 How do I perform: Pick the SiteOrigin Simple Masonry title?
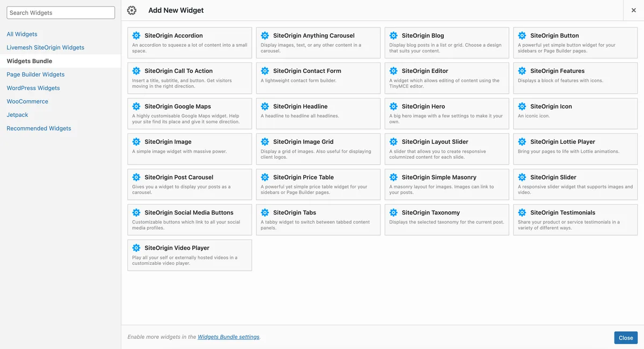point(439,177)
